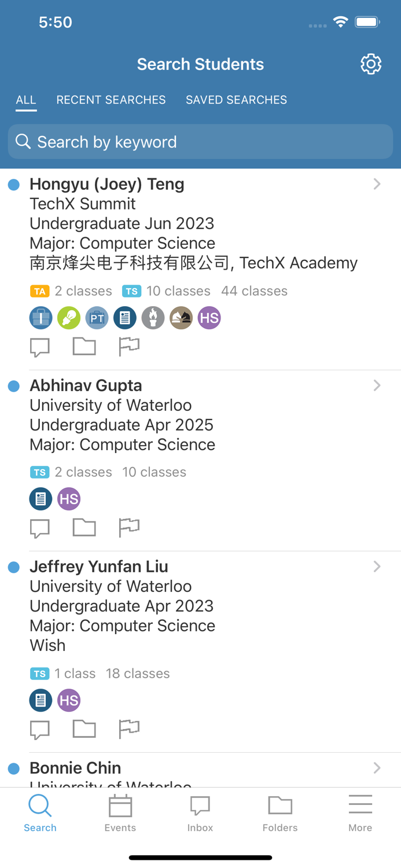Tap the green lightbulb badge under Hongyu Teng
The image size is (401, 868).
click(69, 318)
